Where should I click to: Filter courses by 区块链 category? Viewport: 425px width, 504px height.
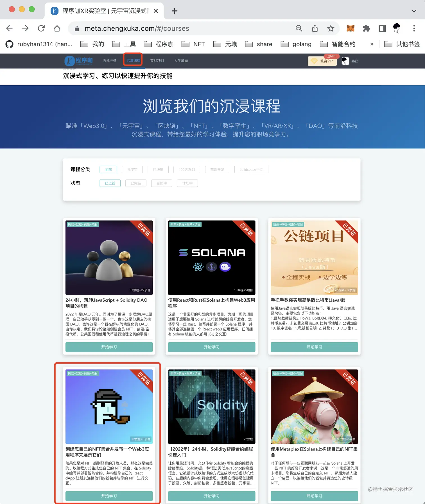(x=158, y=170)
